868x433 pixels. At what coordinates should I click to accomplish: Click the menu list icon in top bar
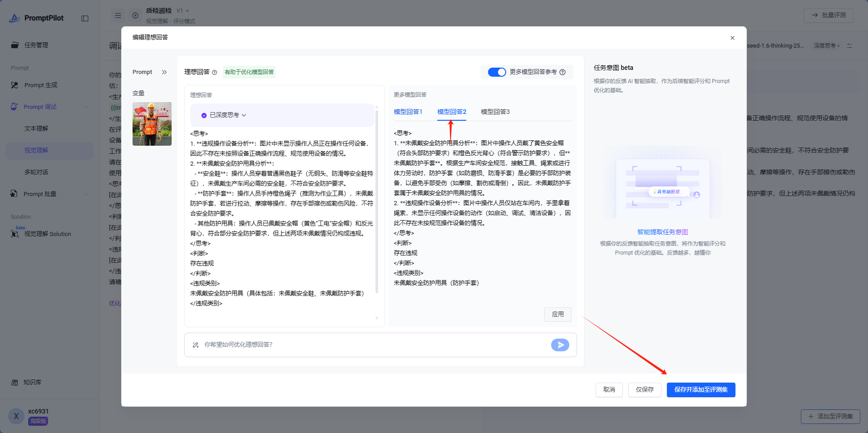[x=118, y=15]
